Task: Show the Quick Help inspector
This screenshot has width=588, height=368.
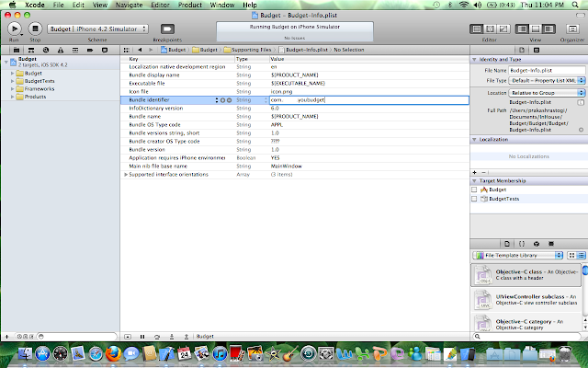Action: coord(537,50)
